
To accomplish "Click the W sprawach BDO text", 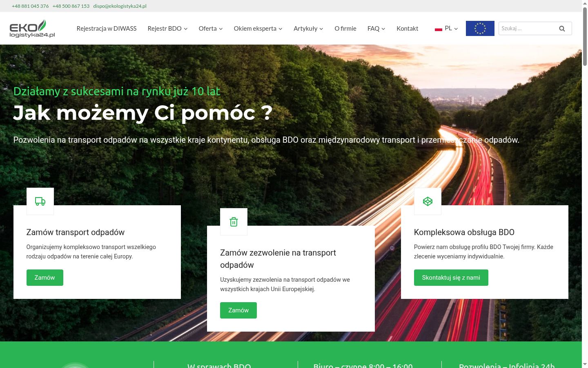I will coord(219,365).
